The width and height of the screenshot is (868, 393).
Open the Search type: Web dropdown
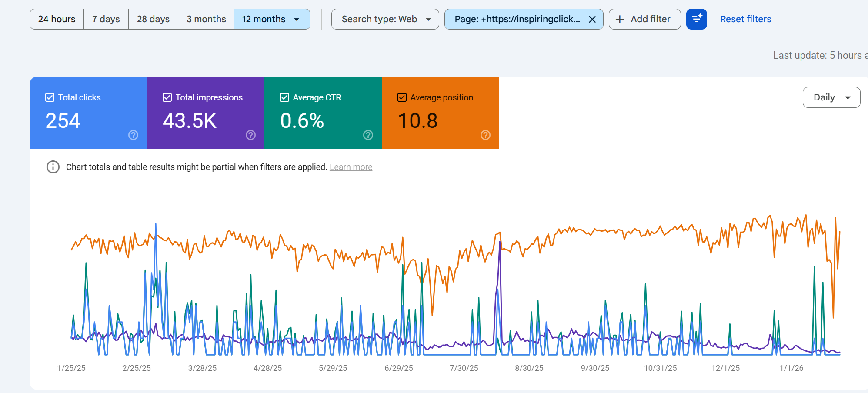pyautogui.click(x=384, y=19)
